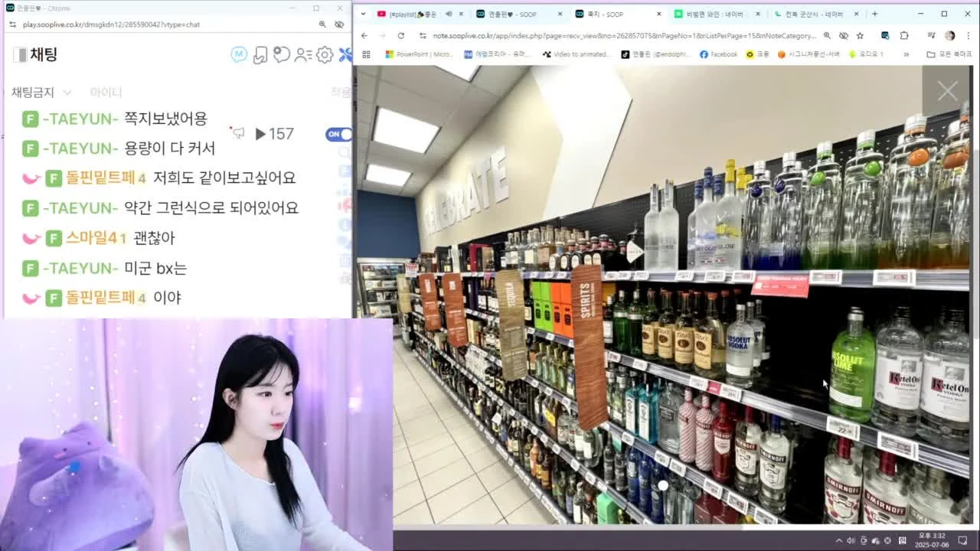Screen dimensions: 980x551
Task: Open the '오디오 1' bookmark
Action: coord(865,54)
